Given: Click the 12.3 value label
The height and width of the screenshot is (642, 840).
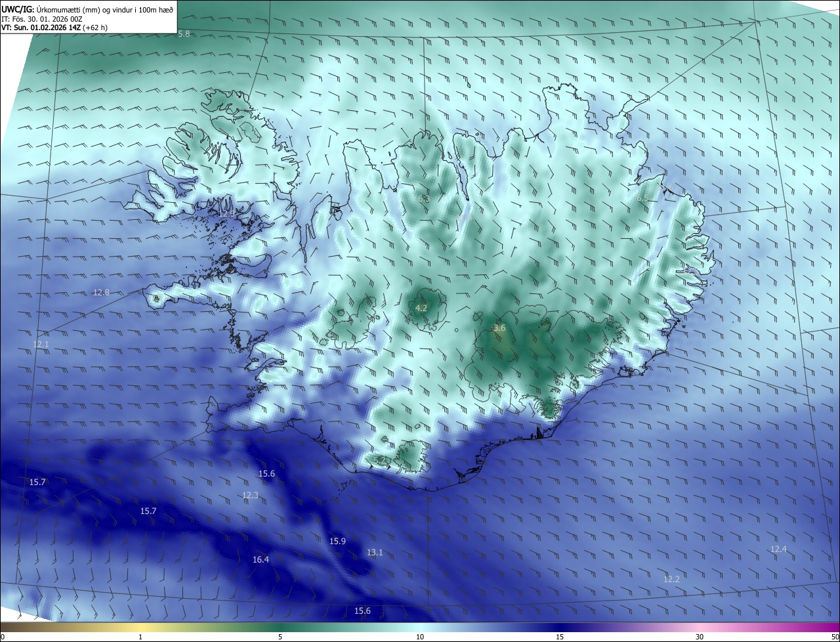Looking at the screenshot, I should [250, 496].
